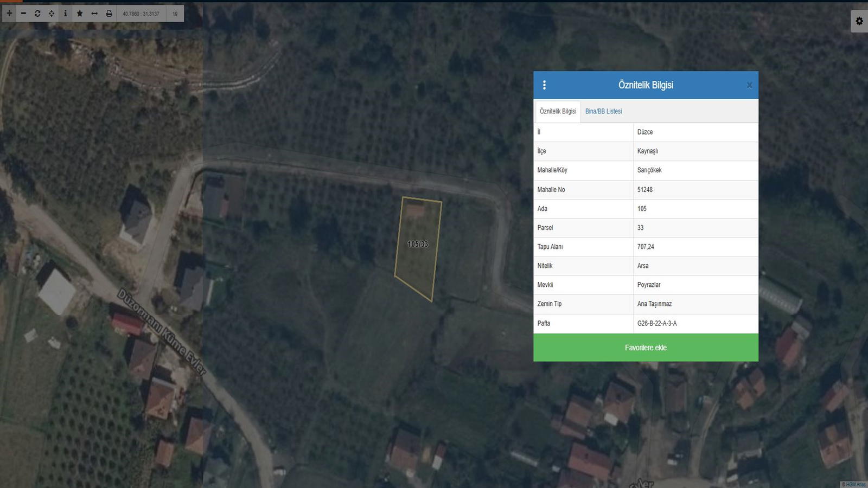Viewport: 868px width, 488px height.
Task: Select the distance measure tool
Action: click(94, 14)
